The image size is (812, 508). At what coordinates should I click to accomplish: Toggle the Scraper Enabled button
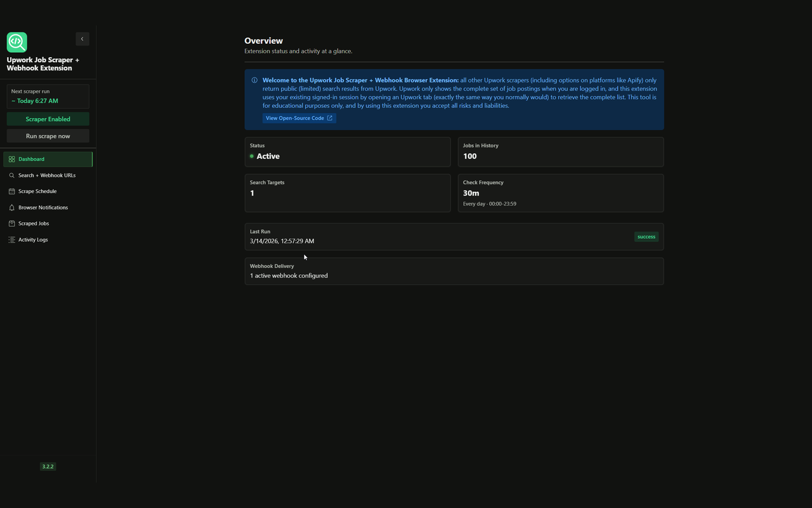[48, 119]
